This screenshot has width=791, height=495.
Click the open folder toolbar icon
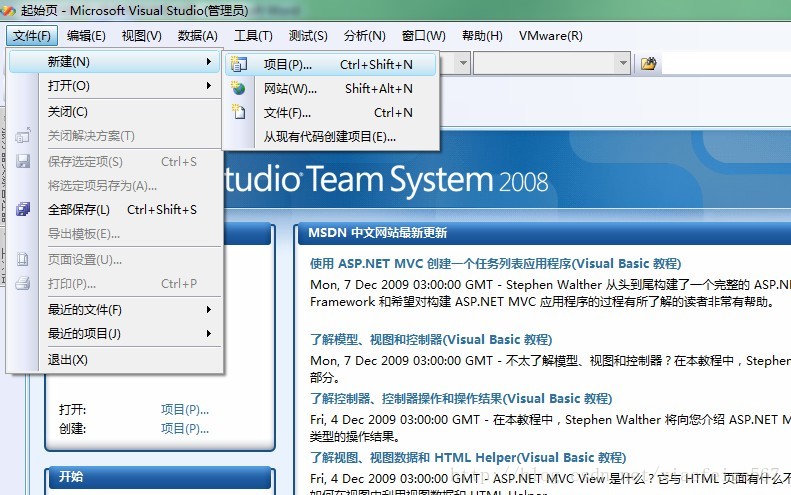648,64
